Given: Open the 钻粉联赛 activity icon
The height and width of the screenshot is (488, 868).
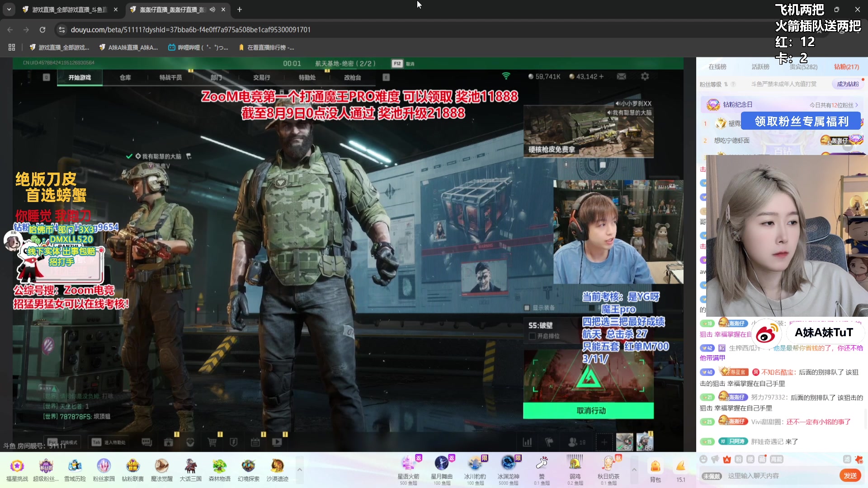Looking at the screenshot, I should (132, 470).
